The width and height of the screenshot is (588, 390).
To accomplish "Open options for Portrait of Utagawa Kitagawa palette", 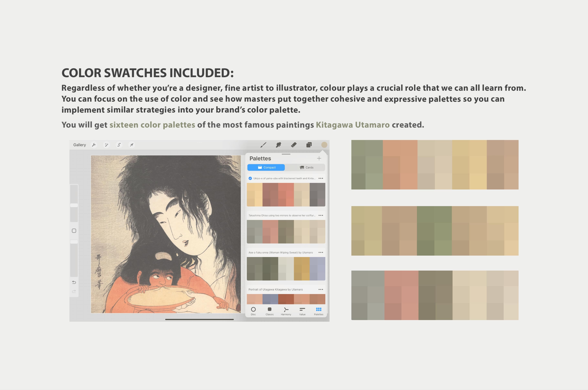I will click(321, 289).
